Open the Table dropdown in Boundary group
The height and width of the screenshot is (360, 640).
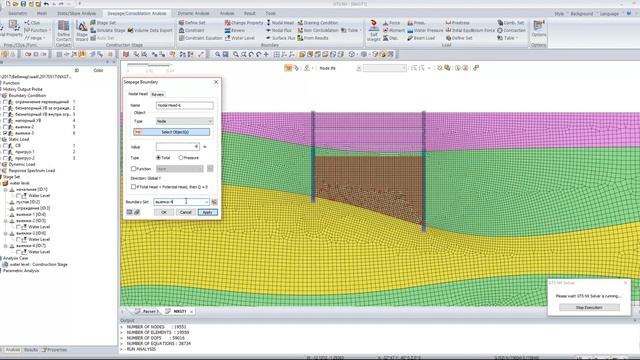[x=352, y=30]
